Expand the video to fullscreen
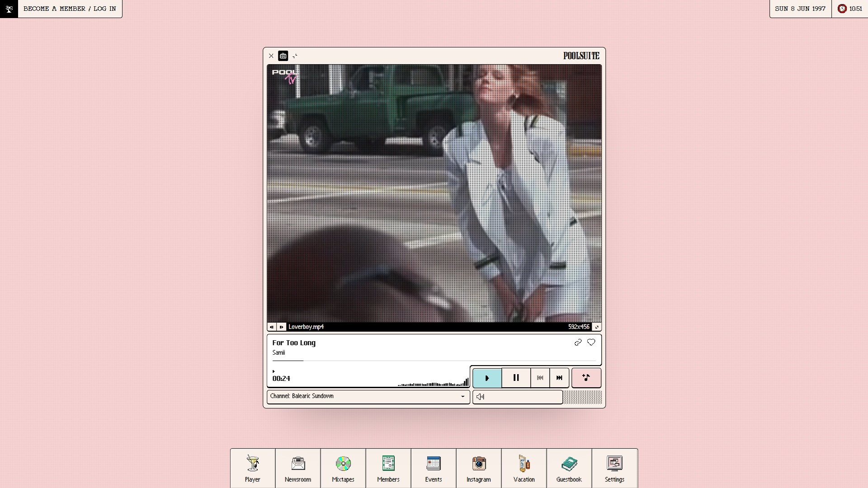The height and width of the screenshot is (488, 868). 597,327
